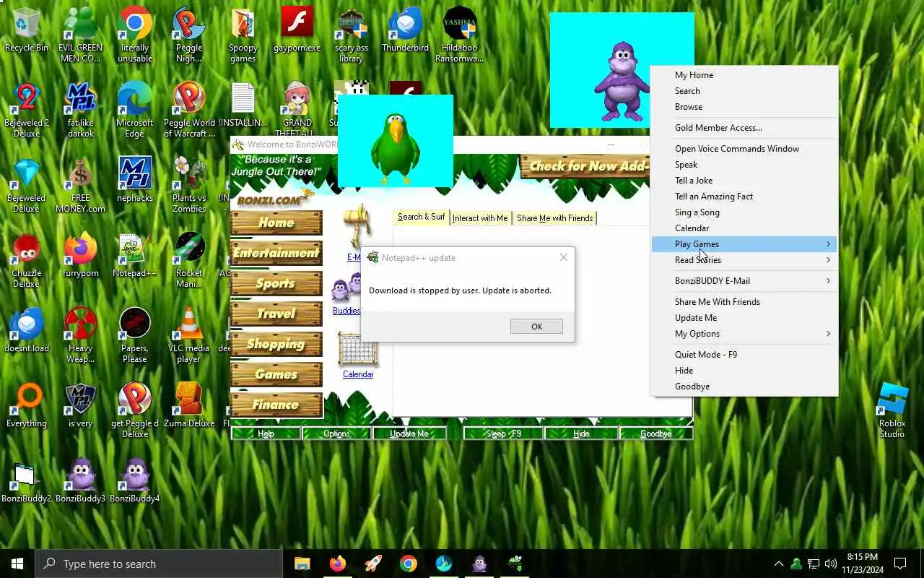Open the Calendar link in BonziWORLD

358,374
